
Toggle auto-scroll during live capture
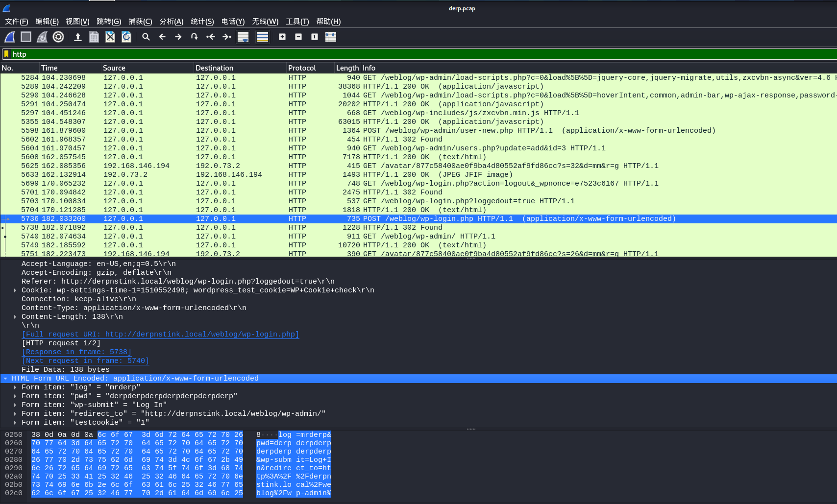(243, 37)
